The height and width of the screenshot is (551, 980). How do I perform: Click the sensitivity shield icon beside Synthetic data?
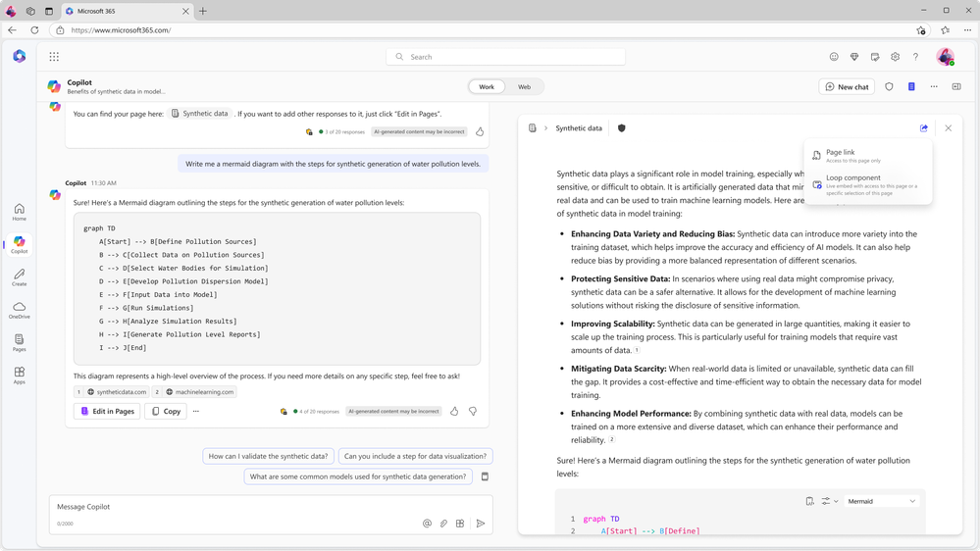pyautogui.click(x=621, y=128)
